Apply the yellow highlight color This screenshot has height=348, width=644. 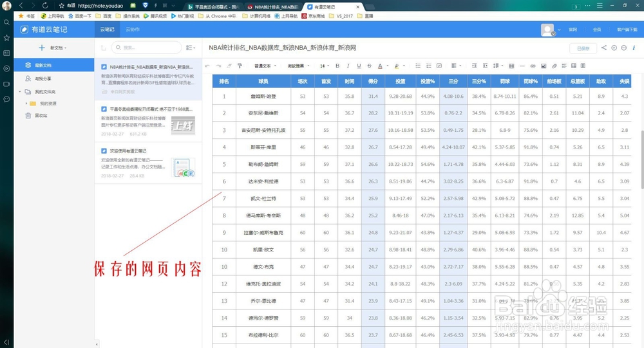pyautogui.click(x=397, y=66)
